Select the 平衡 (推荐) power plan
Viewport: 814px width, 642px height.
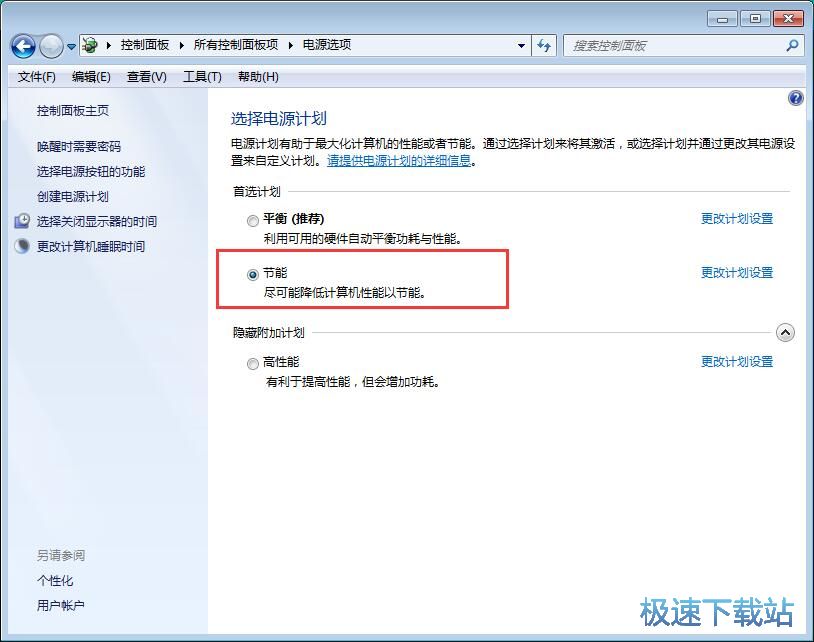253,221
